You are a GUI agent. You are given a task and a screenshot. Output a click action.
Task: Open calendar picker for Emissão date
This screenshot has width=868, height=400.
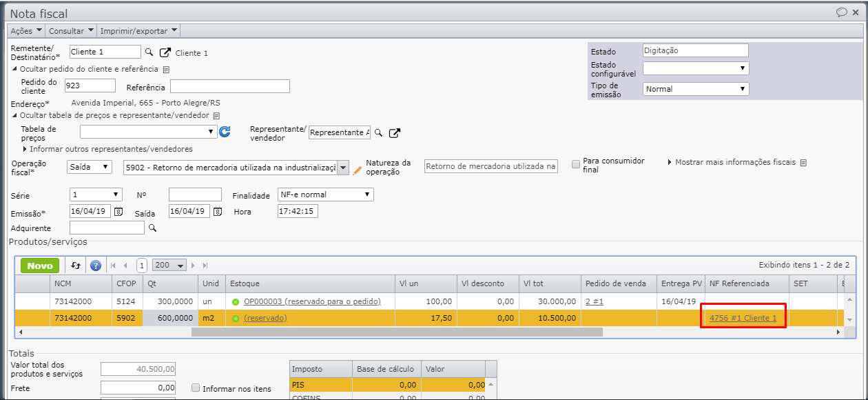click(118, 212)
